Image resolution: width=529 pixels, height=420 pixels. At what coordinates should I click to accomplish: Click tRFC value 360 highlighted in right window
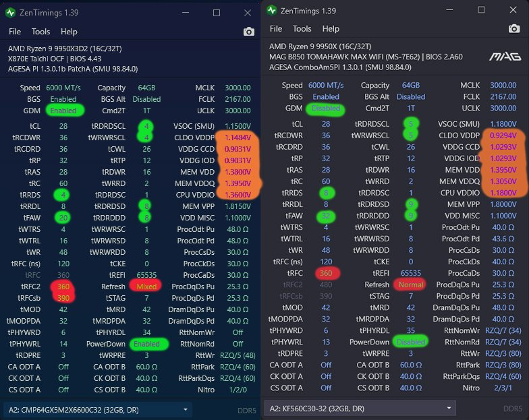(x=326, y=273)
